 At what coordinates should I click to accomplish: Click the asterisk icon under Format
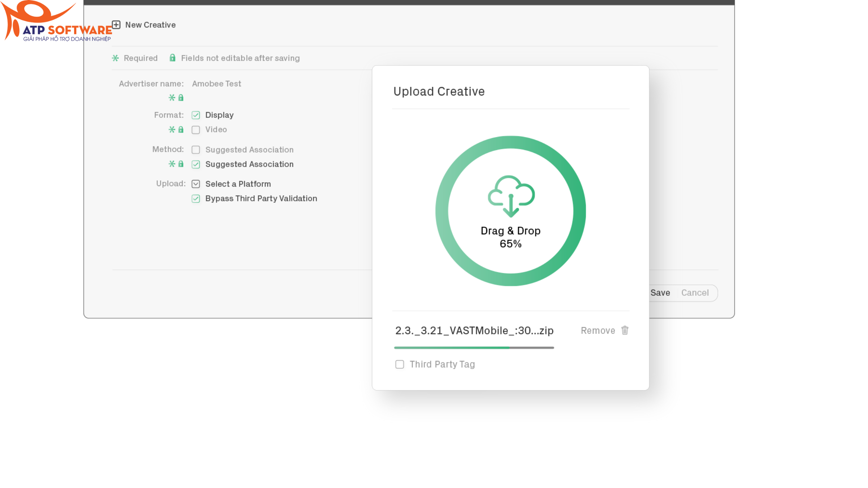click(172, 129)
